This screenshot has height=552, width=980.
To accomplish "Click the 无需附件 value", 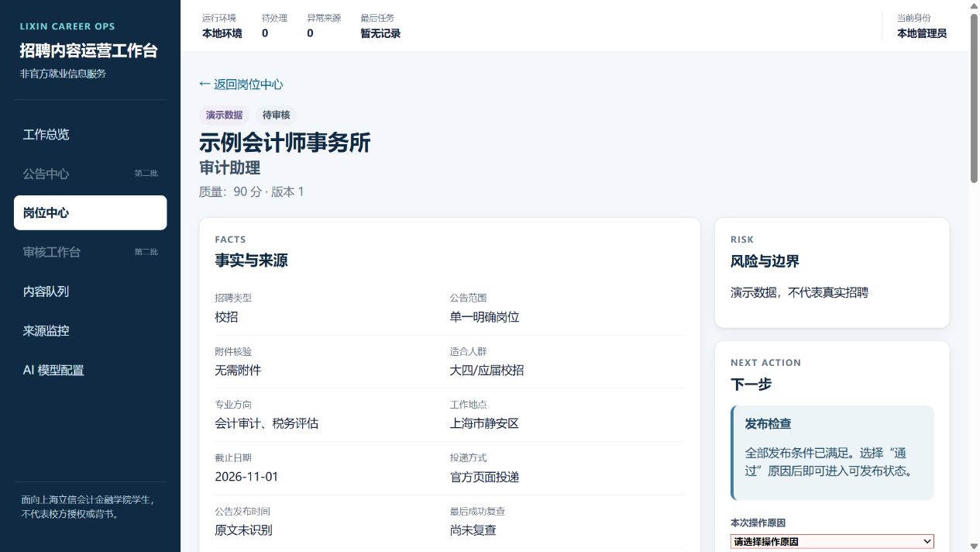I will [238, 371].
